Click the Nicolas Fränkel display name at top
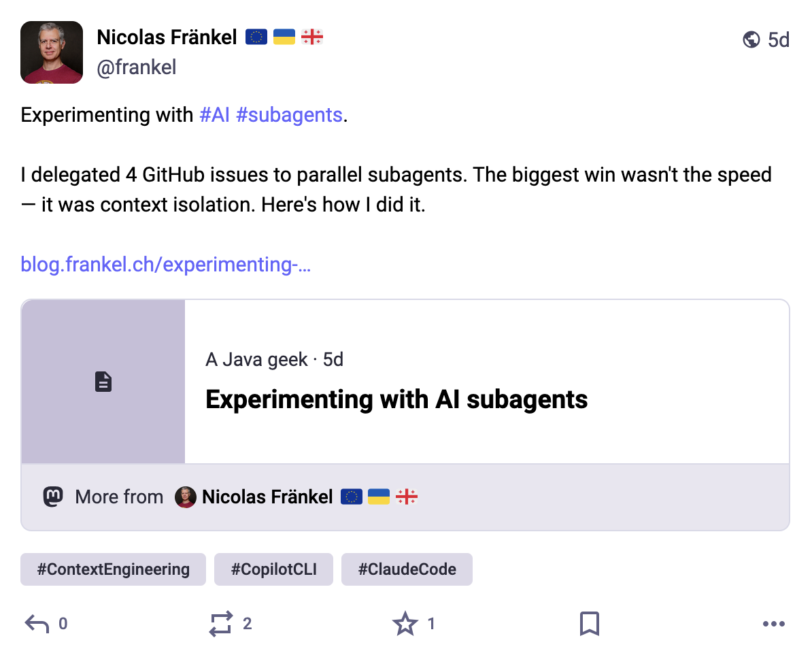Viewport: 812px width, 668px height. [x=167, y=37]
